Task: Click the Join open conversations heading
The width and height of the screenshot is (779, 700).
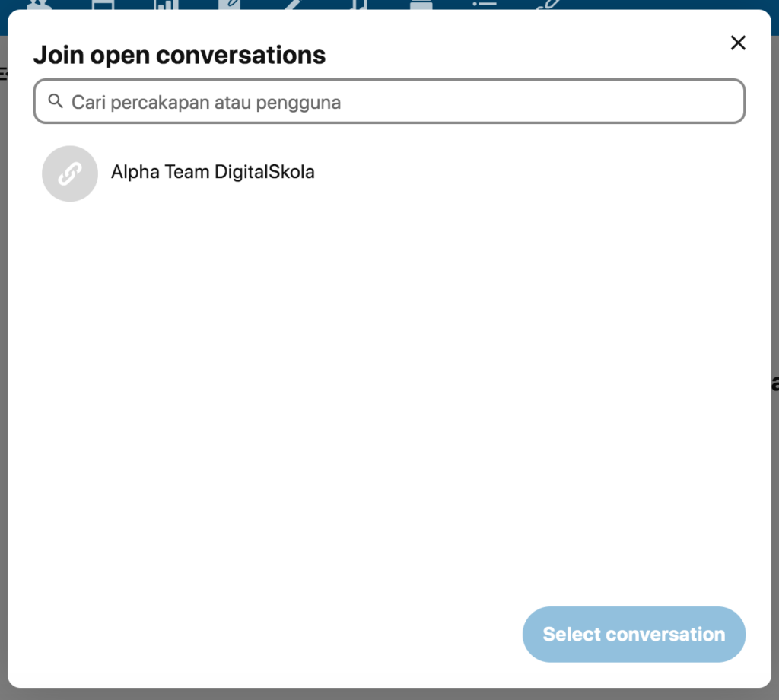Action: [x=180, y=56]
